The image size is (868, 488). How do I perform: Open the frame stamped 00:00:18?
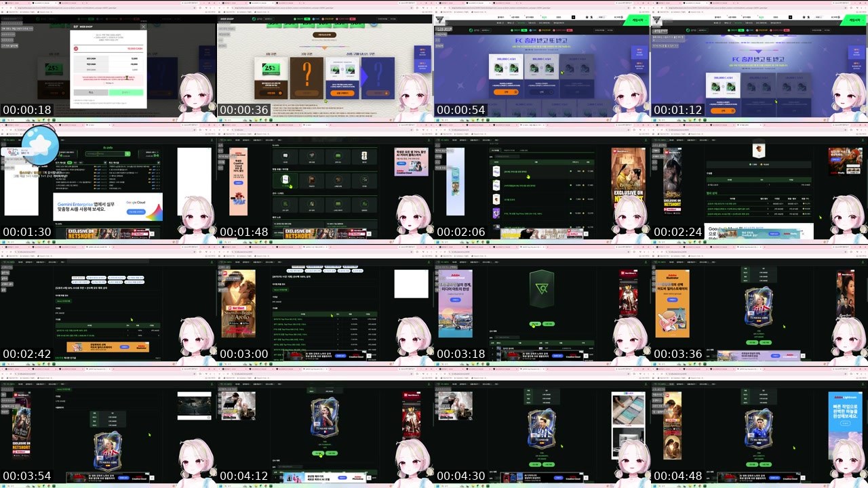tap(108, 61)
